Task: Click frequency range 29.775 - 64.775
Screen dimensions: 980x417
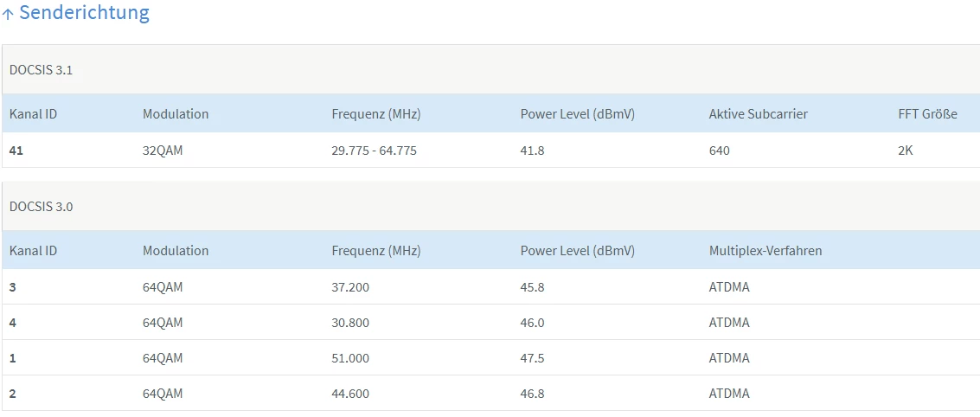Action: coord(374,151)
